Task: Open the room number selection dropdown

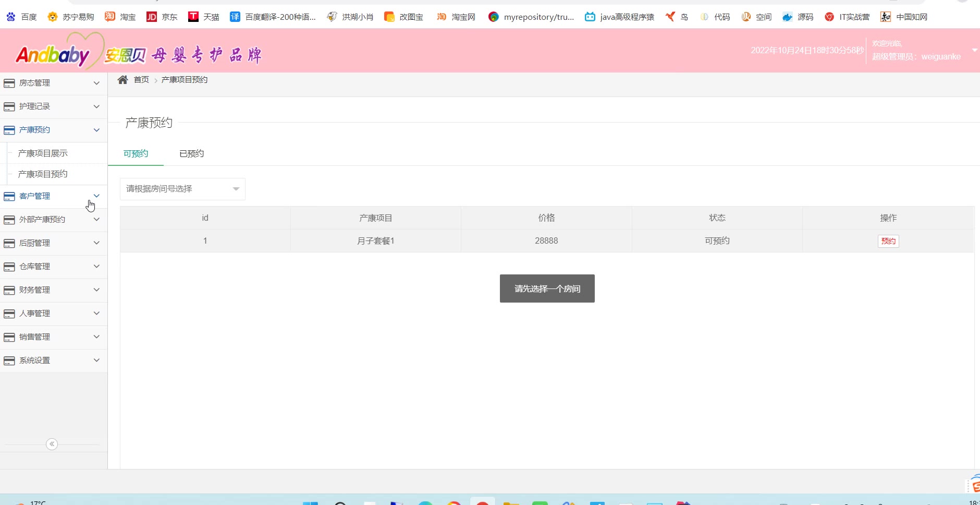Action: pos(182,189)
